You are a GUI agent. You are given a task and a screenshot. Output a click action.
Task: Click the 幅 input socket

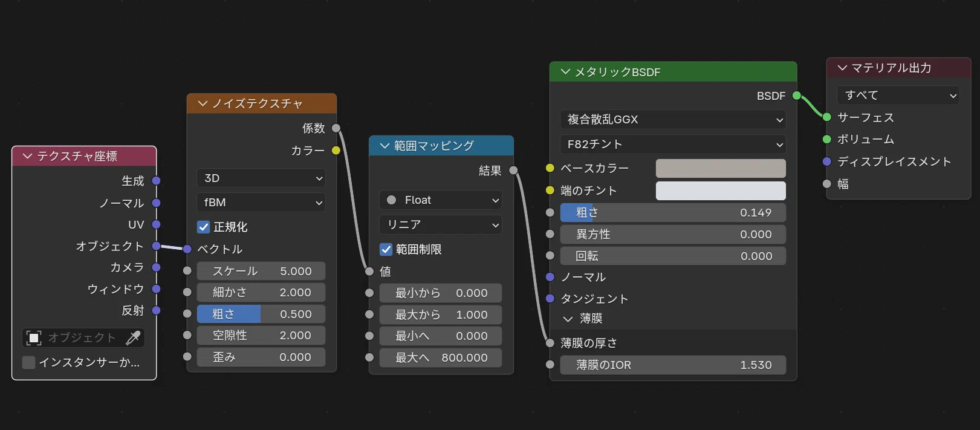click(x=827, y=184)
